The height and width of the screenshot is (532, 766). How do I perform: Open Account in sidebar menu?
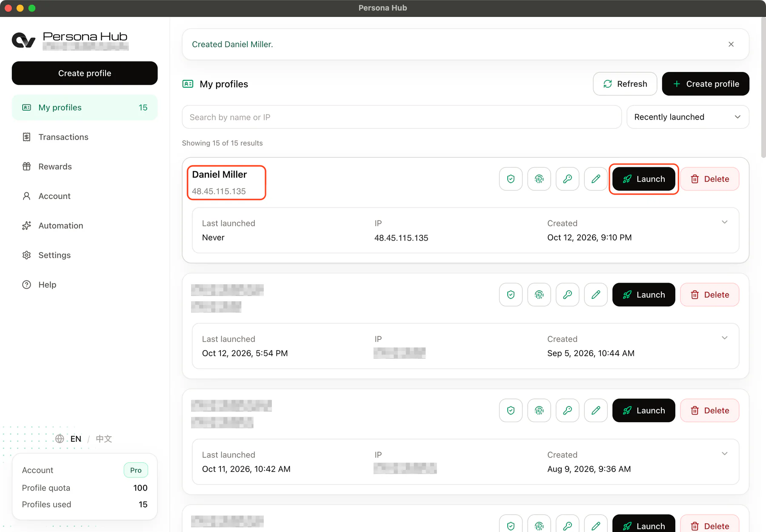click(85, 196)
